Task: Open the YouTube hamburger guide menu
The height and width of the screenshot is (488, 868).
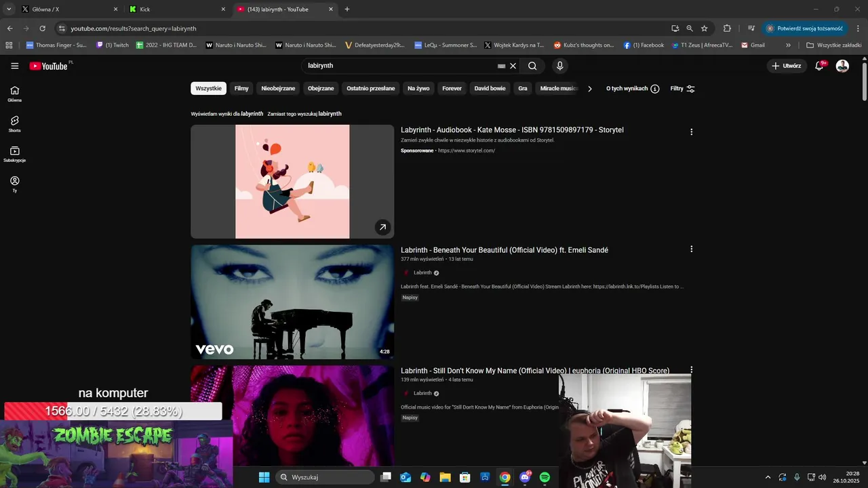Action: (15, 66)
